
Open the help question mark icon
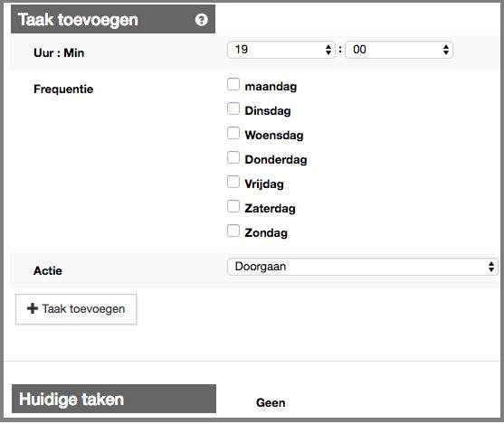pyautogui.click(x=201, y=20)
